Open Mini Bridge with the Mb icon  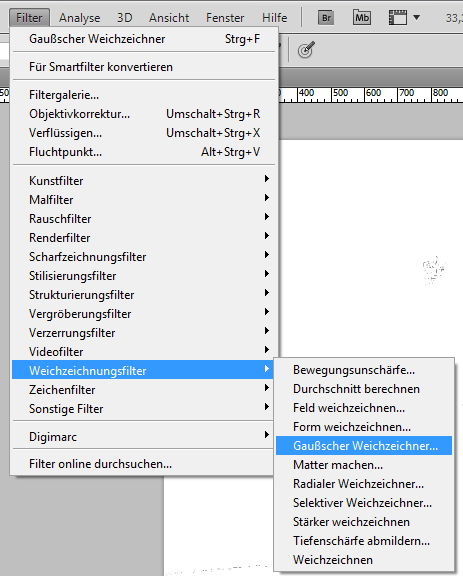coord(362,17)
